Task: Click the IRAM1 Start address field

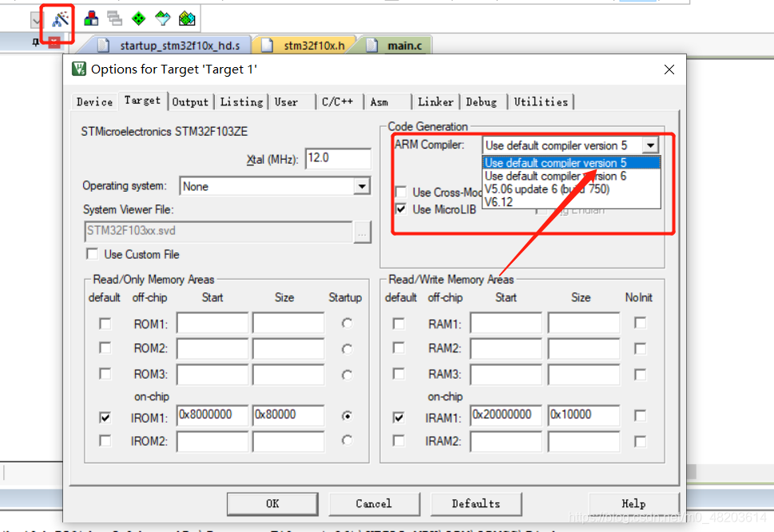Action: (506, 415)
